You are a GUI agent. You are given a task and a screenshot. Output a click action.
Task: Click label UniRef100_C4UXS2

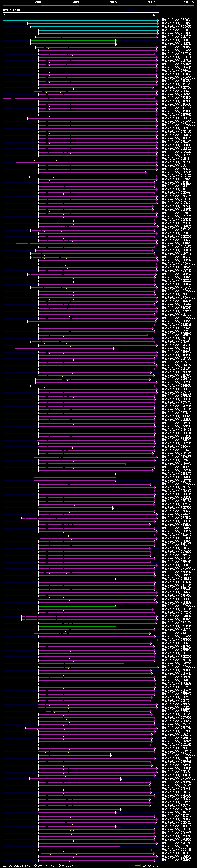point(177,81)
